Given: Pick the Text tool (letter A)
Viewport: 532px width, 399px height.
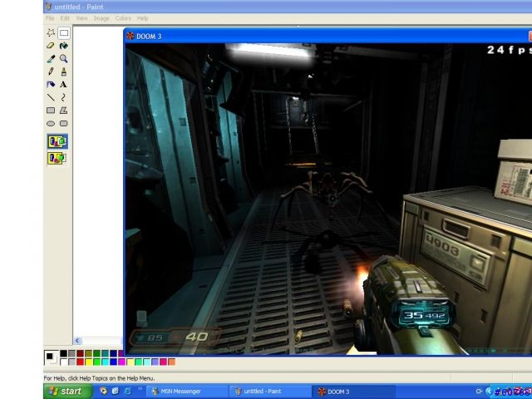Looking at the screenshot, I should pos(63,84).
